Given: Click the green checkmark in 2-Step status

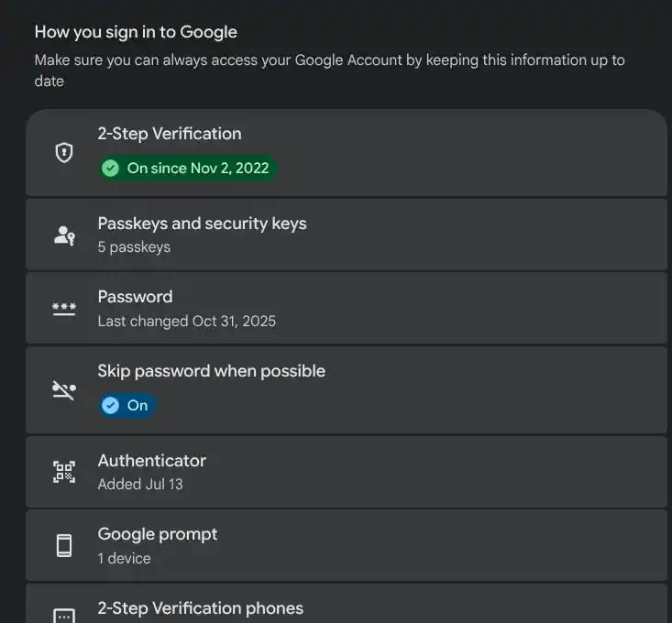Looking at the screenshot, I should pyautogui.click(x=110, y=168).
